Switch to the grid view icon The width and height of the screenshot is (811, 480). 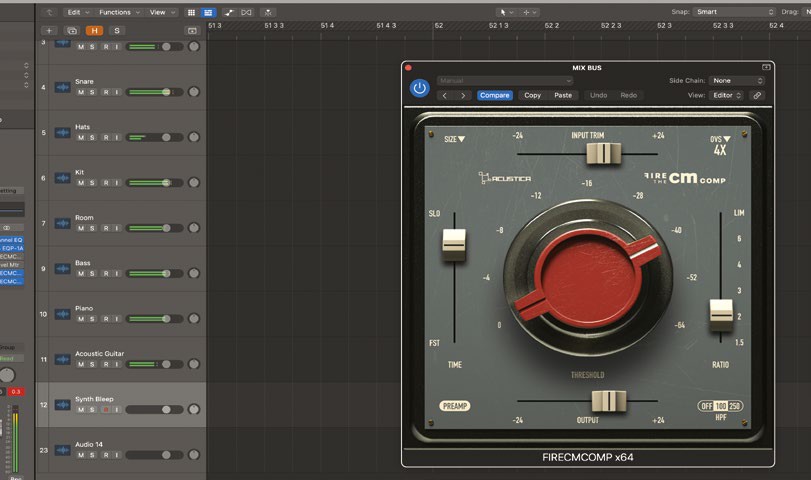coord(191,12)
